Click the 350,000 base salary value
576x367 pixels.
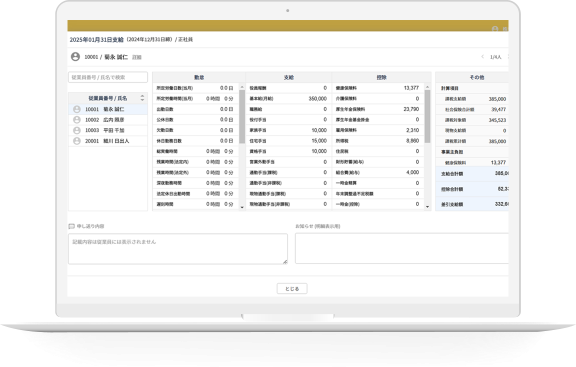click(x=318, y=99)
